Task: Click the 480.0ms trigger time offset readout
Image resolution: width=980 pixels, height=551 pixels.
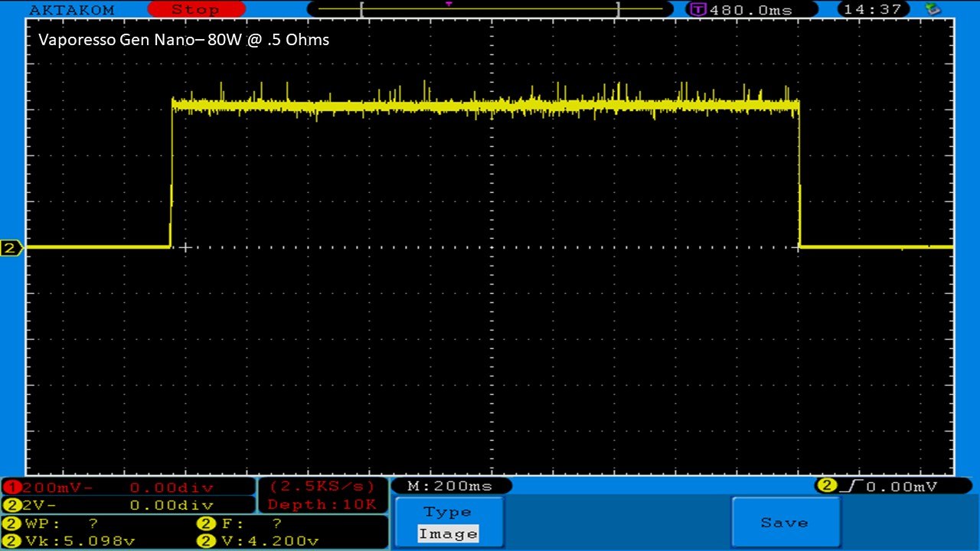Action: coord(750,10)
